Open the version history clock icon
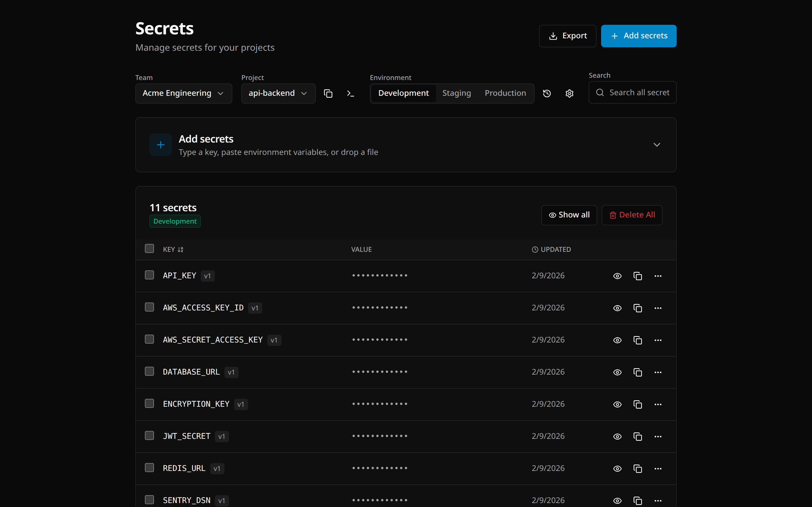Image resolution: width=812 pixels, height=507 pixels. pyautogui.click(x=547, y=94)
